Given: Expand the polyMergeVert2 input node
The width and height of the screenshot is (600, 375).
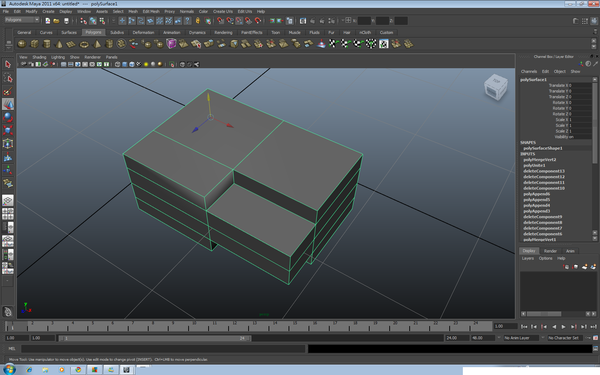Looking at the screenshot, I should (540, 160).
